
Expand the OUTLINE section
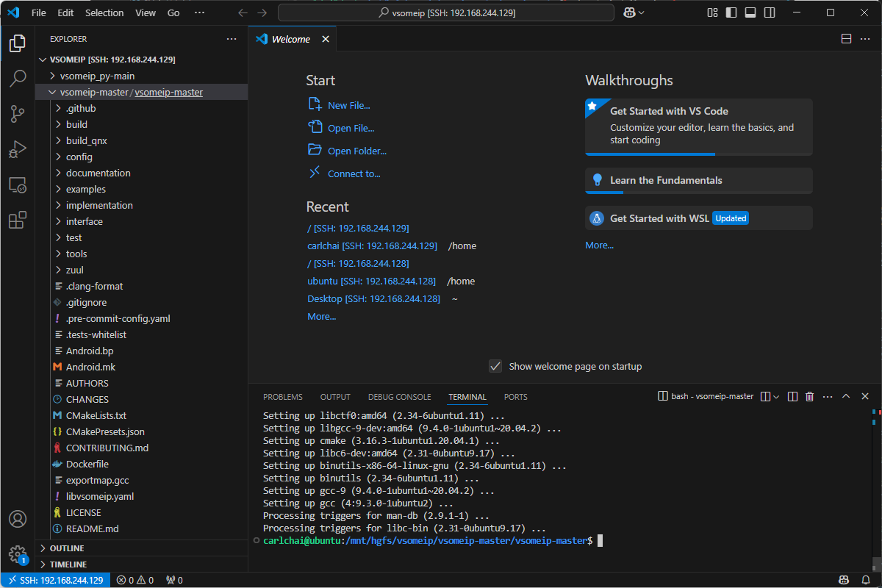(141, 548)
